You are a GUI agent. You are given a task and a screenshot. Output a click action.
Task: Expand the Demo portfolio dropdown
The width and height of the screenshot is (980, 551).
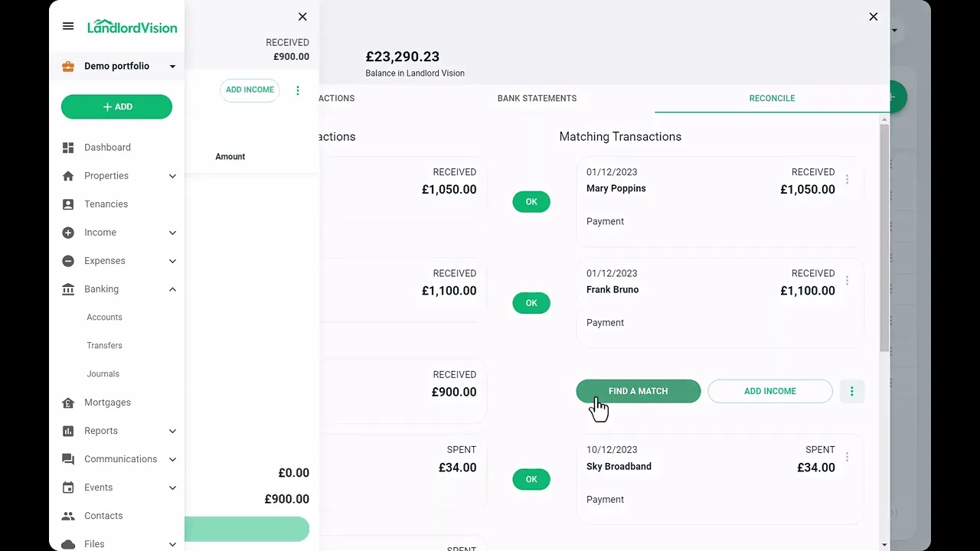pyautogui.click(x=172, y=67)
